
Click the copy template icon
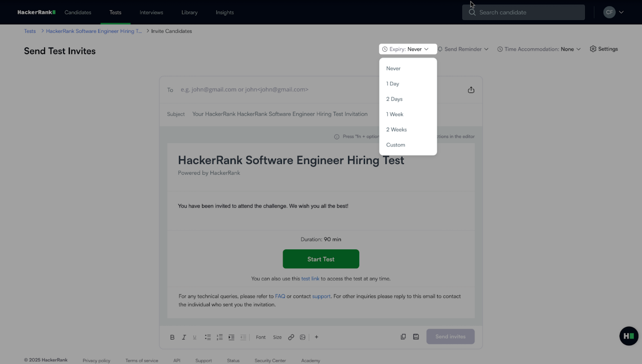tap(403, 337)
